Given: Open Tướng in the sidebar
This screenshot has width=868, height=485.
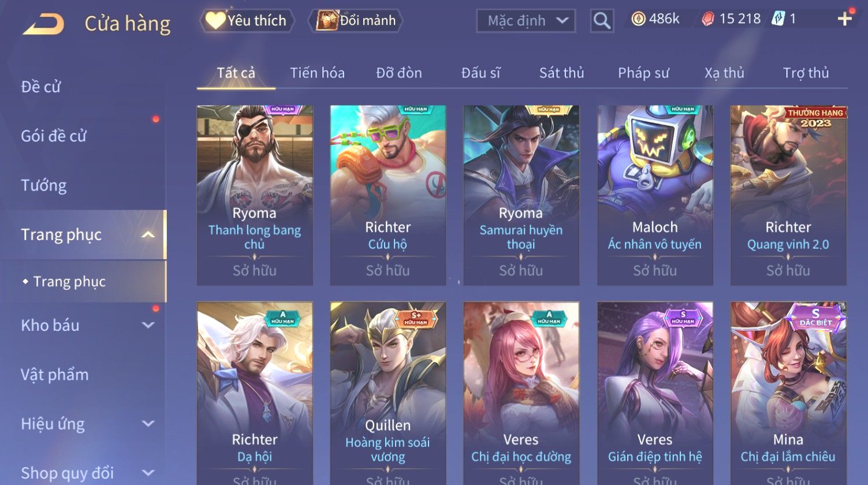Looking at the screenshot, I should [x=44, y=185].
